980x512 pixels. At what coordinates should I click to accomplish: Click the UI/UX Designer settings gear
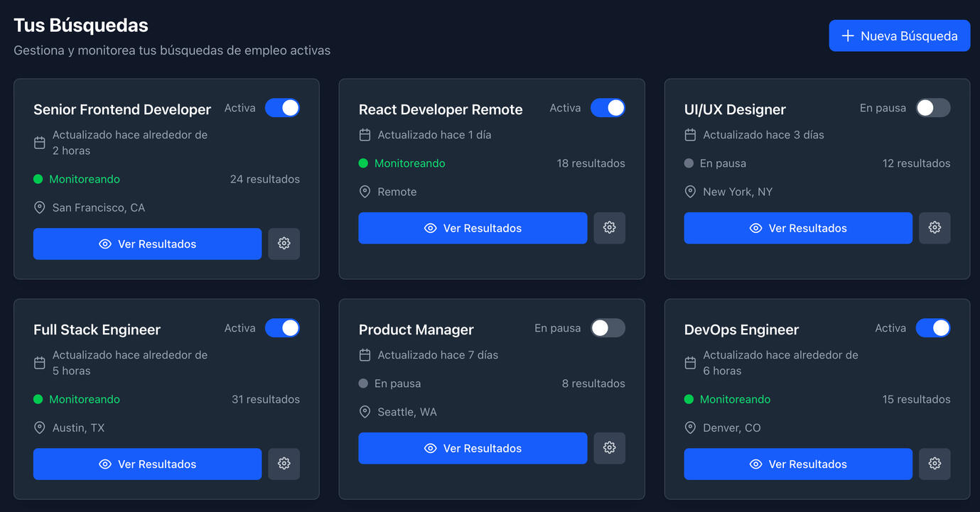tap(935, 228)
